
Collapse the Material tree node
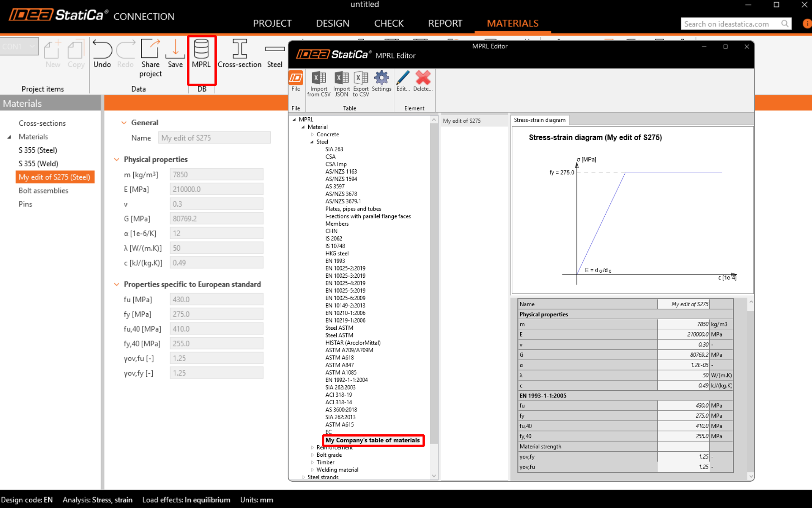(303, 127)
